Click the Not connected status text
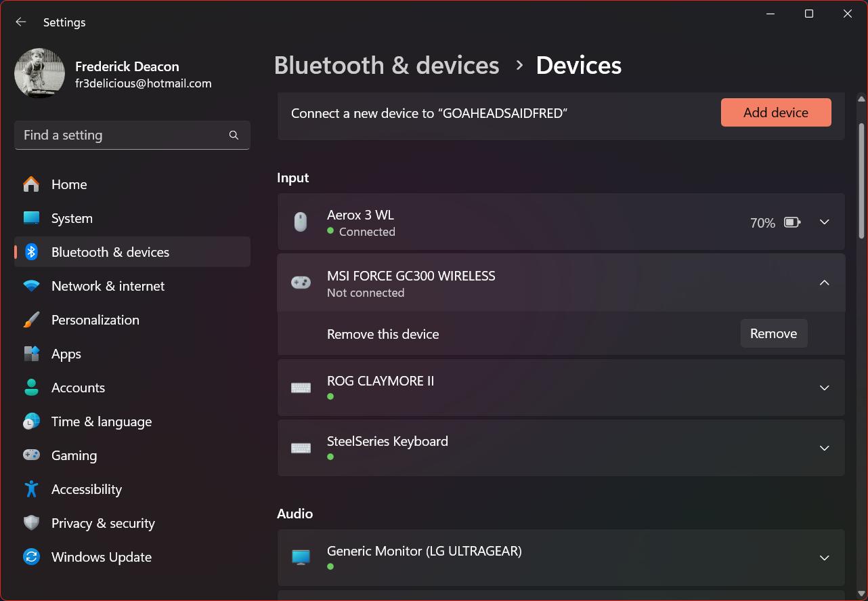Viewport: 868px width, 601px height. click(x=366, y=293)
